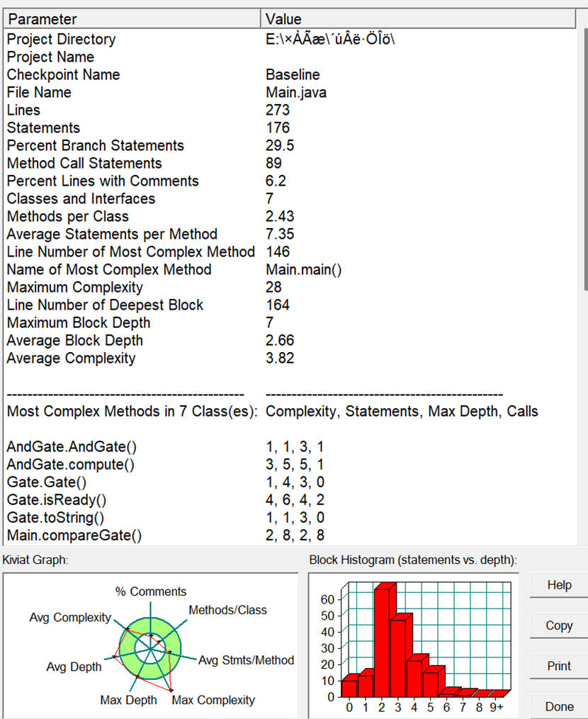The height and width of the screenshot is (719, 588).
Task: Click the 3.82 average complexity value
Action: click(x=280, y=358)
